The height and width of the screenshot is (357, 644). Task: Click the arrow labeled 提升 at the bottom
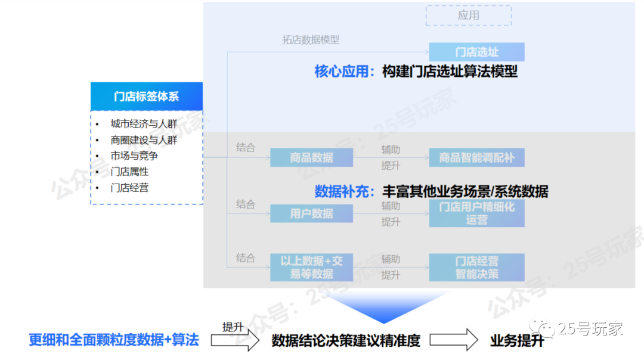tap(236, 340)
